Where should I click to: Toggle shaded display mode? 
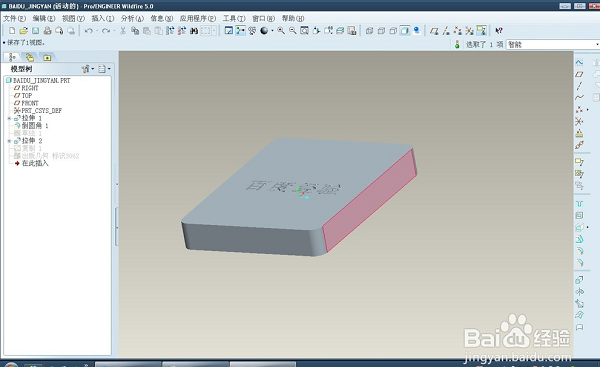pyautogui.click(x=405, y=31)
